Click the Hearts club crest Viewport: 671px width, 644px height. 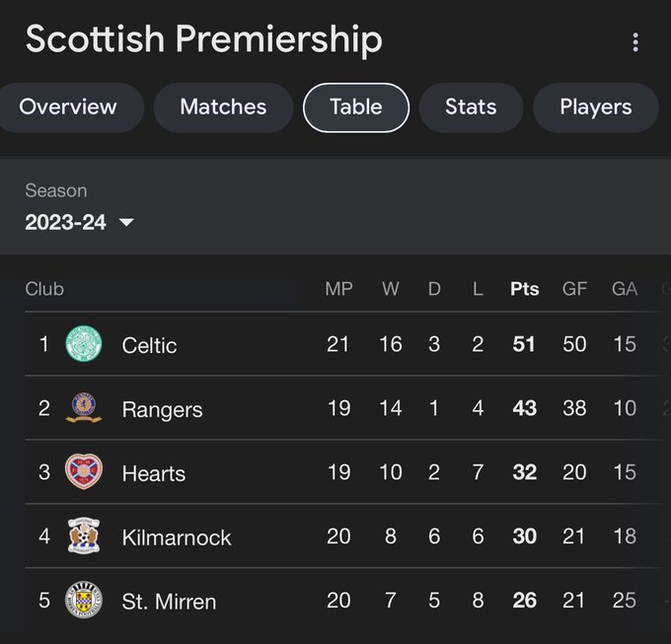pos(84,471)
